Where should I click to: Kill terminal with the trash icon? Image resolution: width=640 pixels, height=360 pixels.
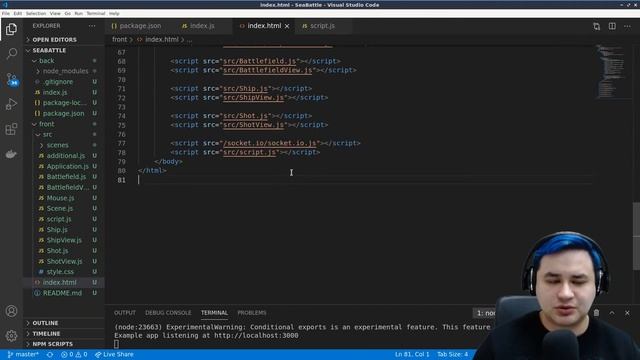596,313
